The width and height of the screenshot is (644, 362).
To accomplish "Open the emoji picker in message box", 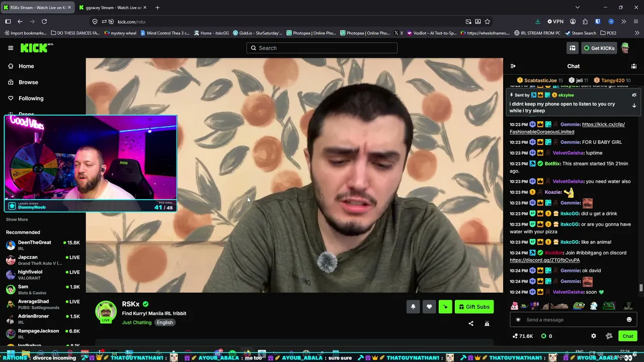I will (x=629, y=320).
